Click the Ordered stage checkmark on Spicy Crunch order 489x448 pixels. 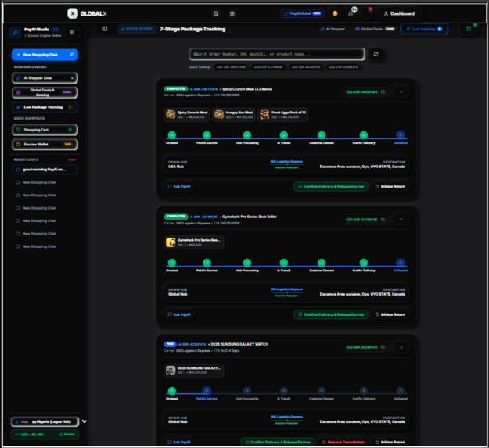pos(172,135)
